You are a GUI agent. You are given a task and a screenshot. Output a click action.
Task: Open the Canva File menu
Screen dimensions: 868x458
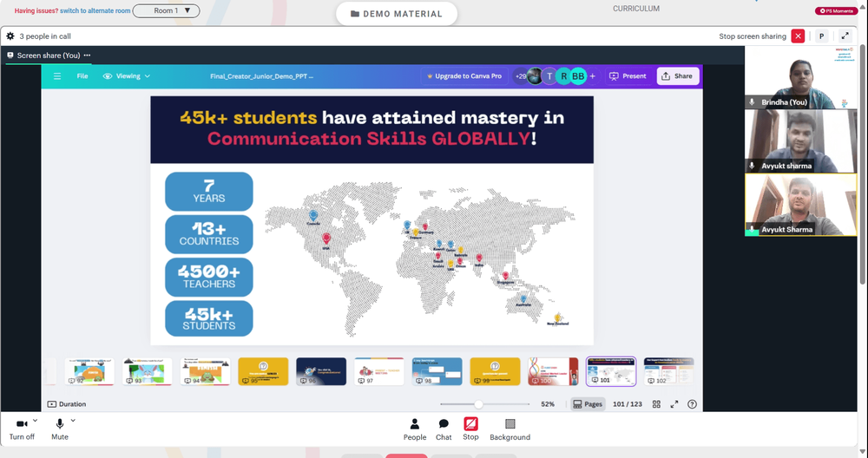tap(82, 76)
